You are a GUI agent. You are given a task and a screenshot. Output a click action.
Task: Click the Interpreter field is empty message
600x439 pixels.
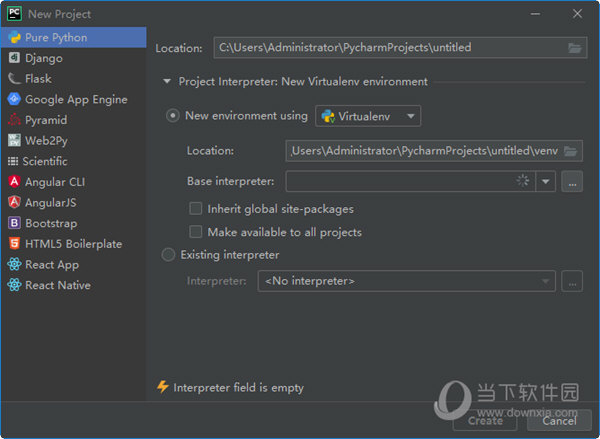(x=238, y=388)
